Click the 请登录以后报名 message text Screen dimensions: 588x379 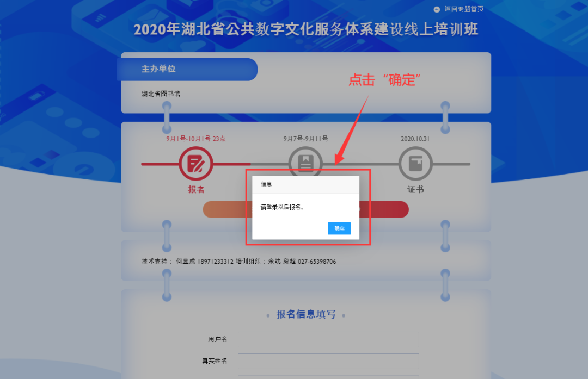(x=282, y=207)
